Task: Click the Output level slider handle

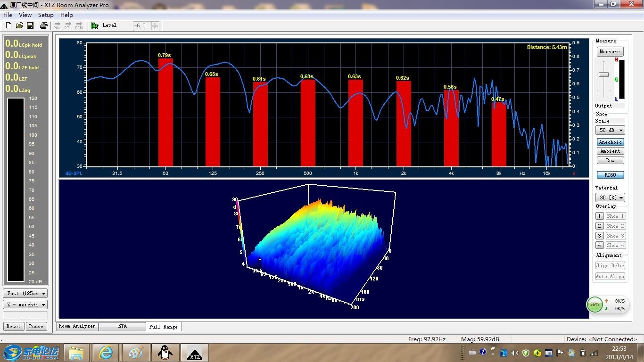Action: 603,74
